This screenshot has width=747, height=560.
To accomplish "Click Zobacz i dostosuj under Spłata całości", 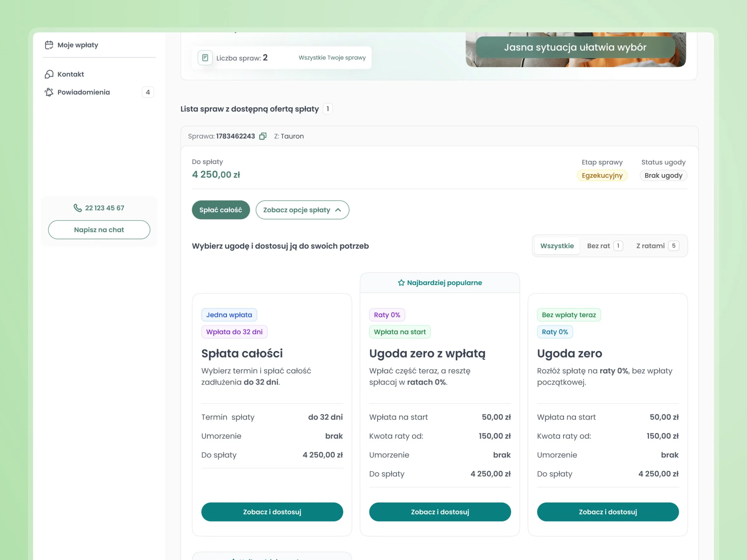I will (272, 512).
